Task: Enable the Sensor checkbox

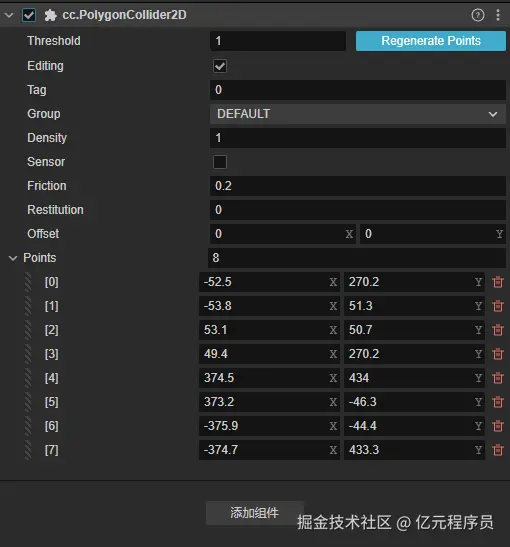Action: [x=220, y=162]
